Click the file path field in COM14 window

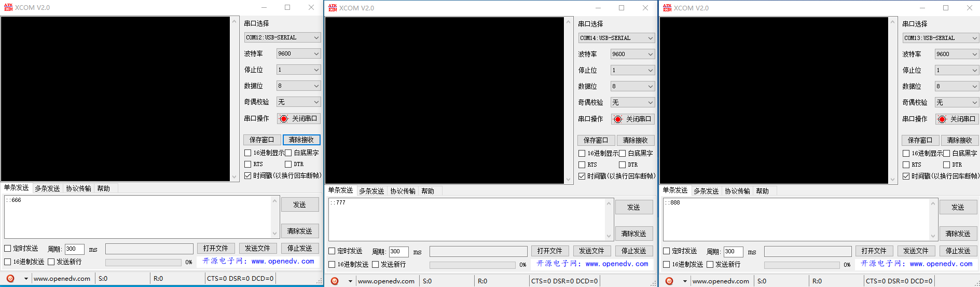pos(478,251)
